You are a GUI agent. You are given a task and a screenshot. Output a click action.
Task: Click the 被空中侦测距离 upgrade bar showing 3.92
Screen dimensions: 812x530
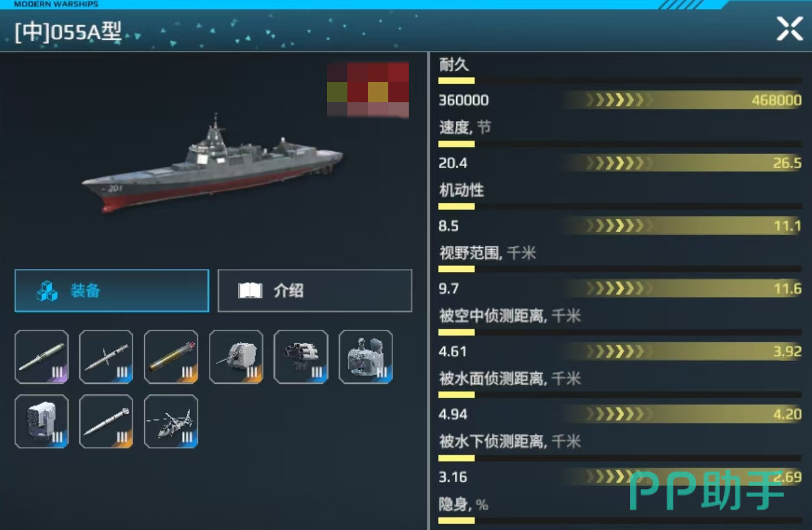pyautogui.click(x=683, y=351)
